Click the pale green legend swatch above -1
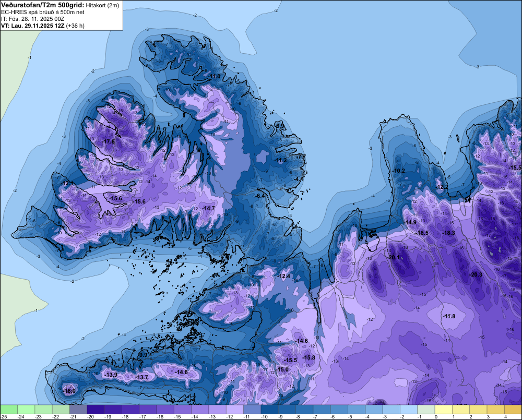Screen dimensions: 522x420 point(426,409)
